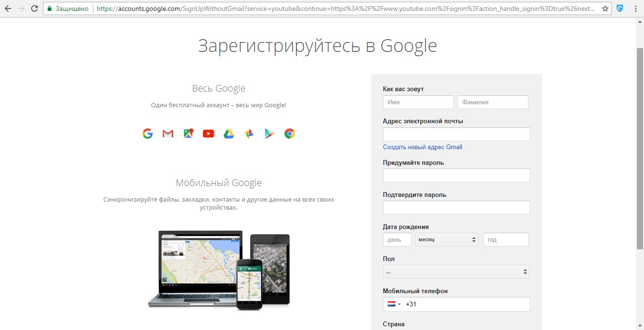
Task: Click the Google Maps icon
Action: point(188,134)
